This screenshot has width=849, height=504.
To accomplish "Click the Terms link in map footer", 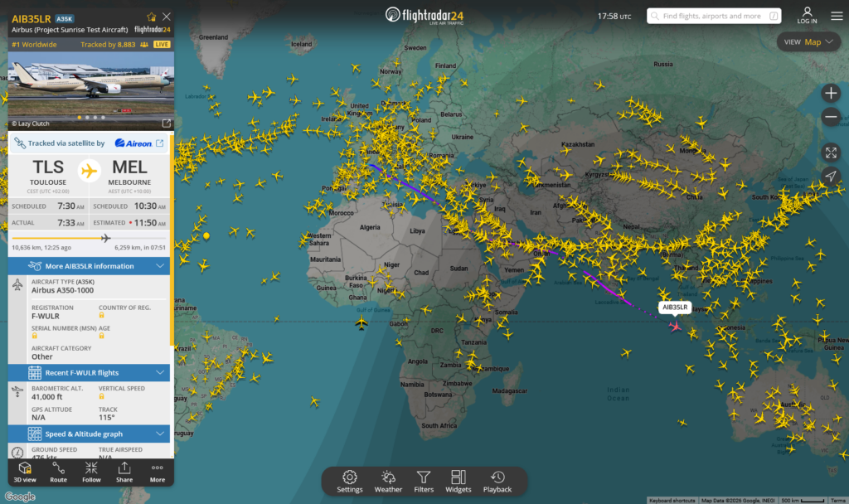I will [x=837, y=500].
